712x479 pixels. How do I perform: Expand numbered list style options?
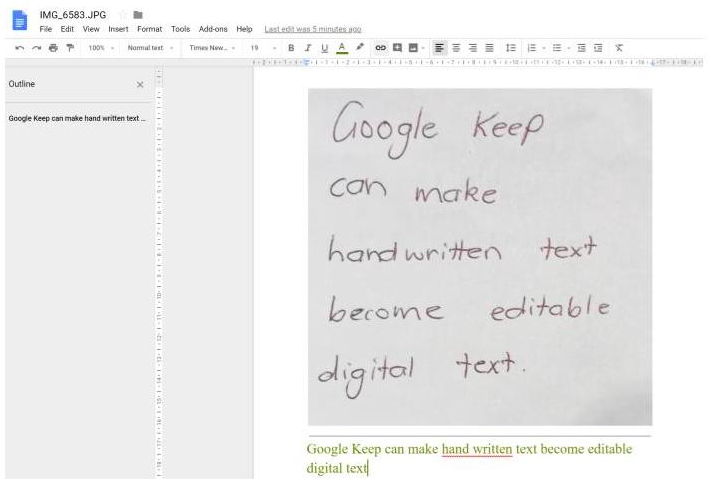tap(544, 48)
